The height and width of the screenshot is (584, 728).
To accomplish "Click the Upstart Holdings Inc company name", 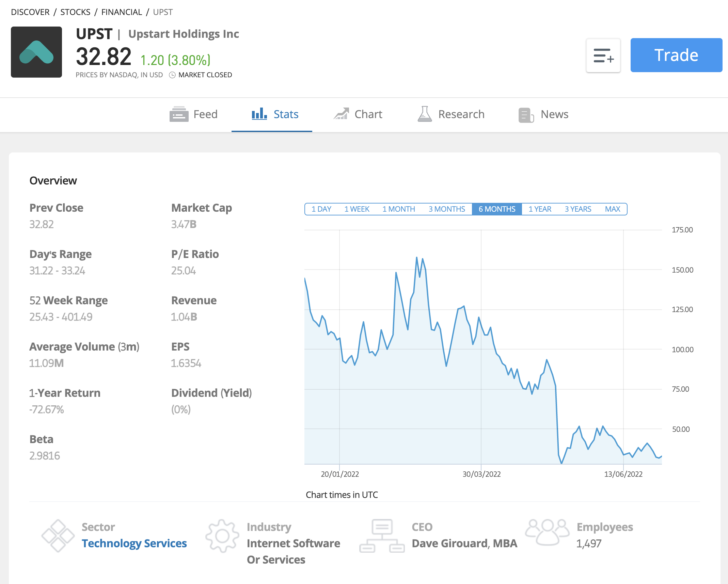I will point(184,34).
